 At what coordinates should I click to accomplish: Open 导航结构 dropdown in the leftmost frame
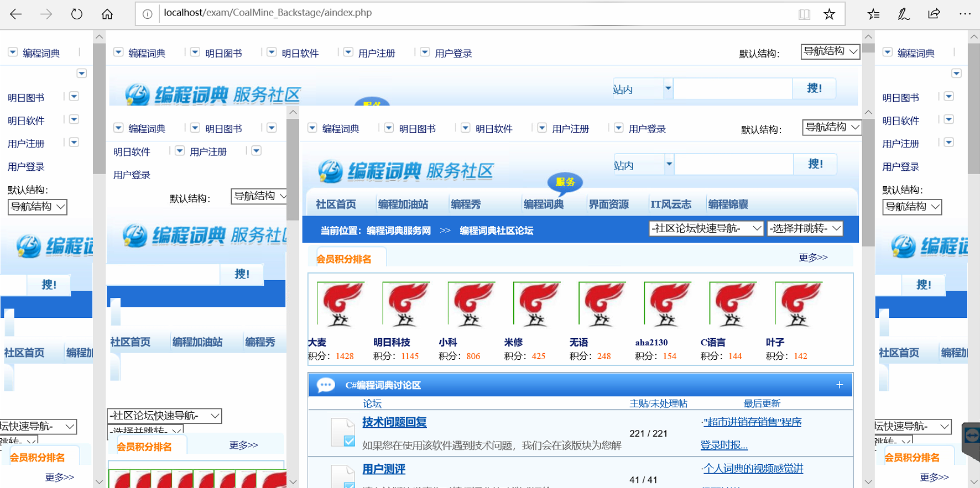click(38, 207)
